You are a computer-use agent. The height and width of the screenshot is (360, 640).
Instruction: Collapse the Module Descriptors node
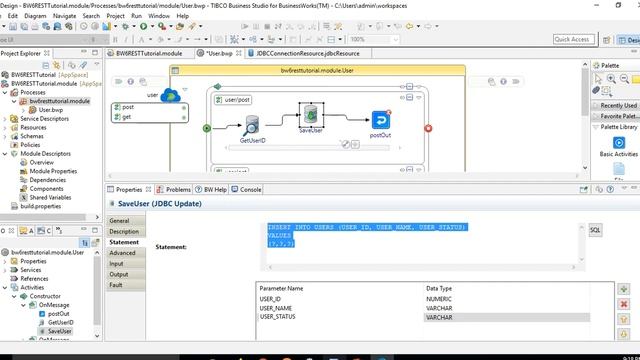pos(5,154)
